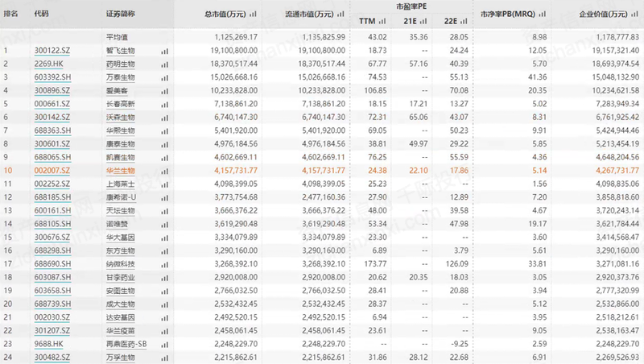Image resolution: width=644 pixels, height=364 pixels.
Task: Select 22E value 126.09
Action: click(x=456, y=264)
